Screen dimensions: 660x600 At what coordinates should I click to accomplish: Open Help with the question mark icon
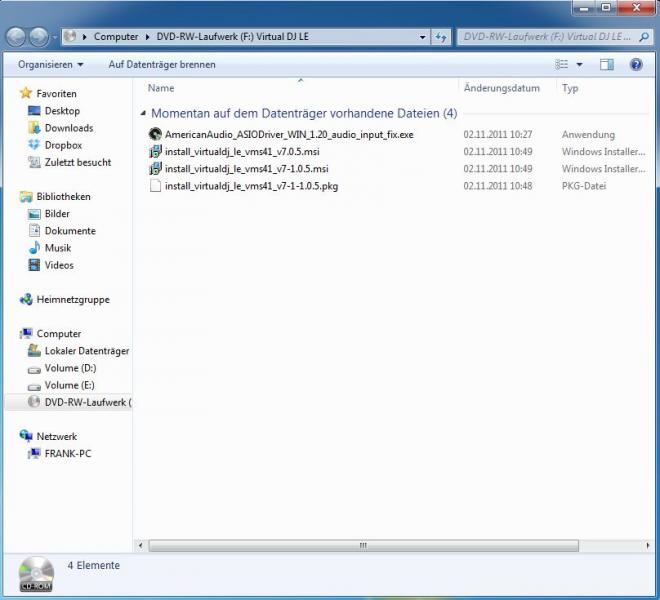point(636,64)
